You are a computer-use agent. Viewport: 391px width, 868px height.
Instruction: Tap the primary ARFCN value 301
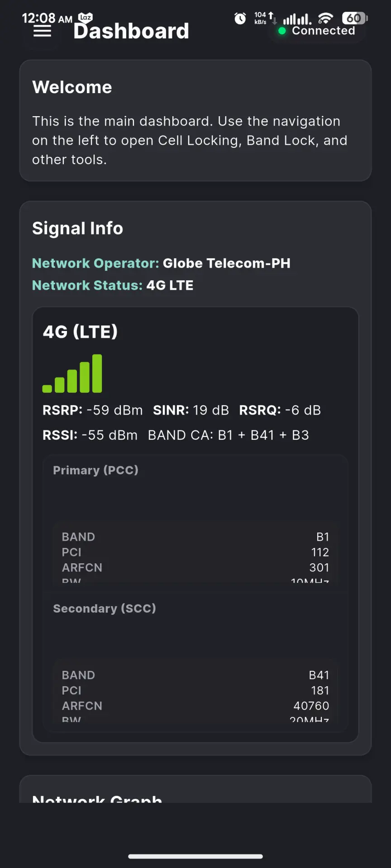coord(319,567)
